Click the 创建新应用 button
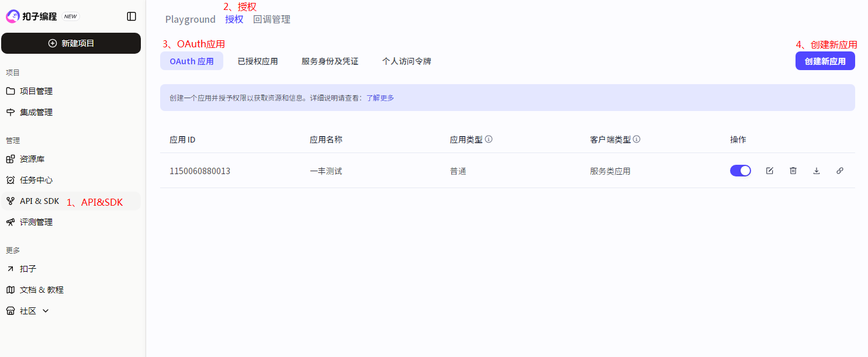The width and height of the screenshot is (868, 357). click(x=825, y=61)
